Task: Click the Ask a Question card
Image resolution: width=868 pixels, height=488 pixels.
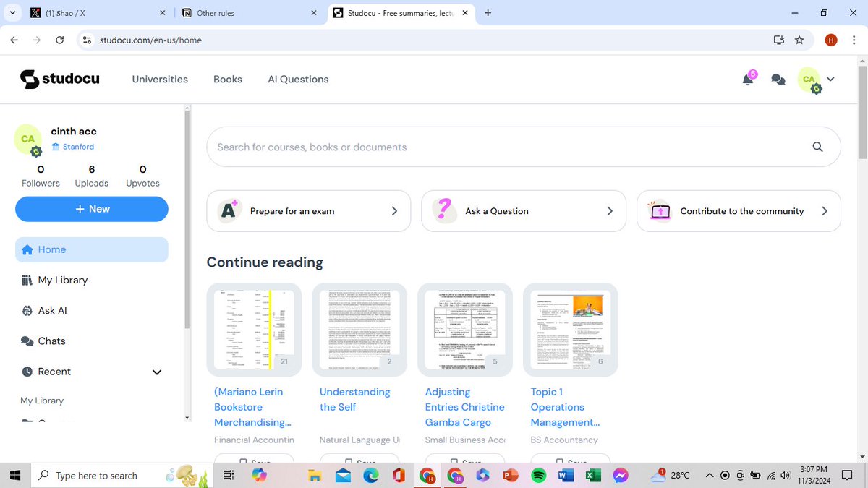Action: [x=524, y=211]
